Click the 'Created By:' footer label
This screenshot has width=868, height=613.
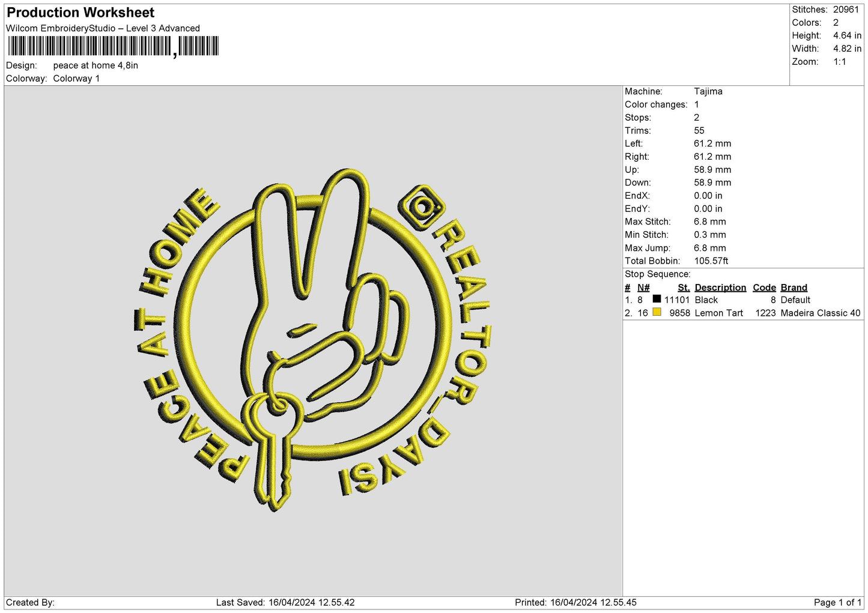(x=30, y=603)
